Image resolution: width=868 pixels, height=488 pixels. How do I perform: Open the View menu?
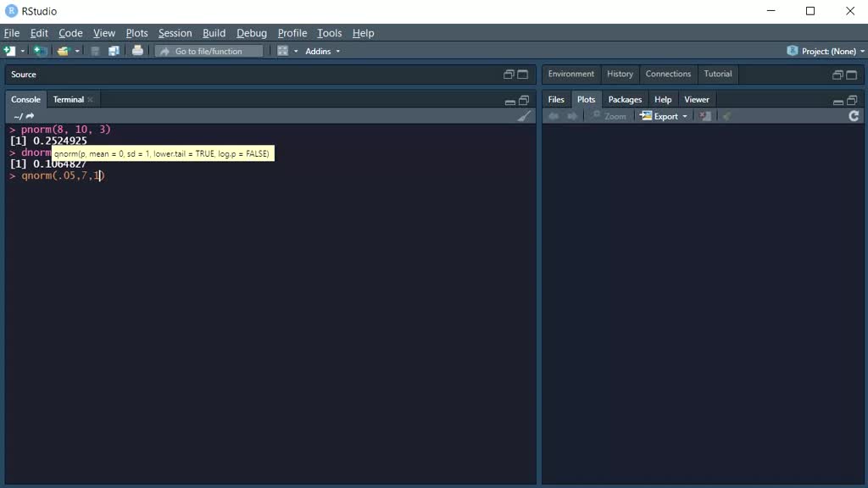[104, 33]
